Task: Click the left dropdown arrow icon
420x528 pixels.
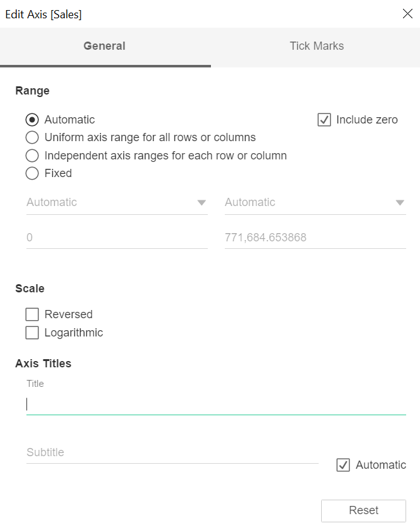Action: tap(201, 203)
